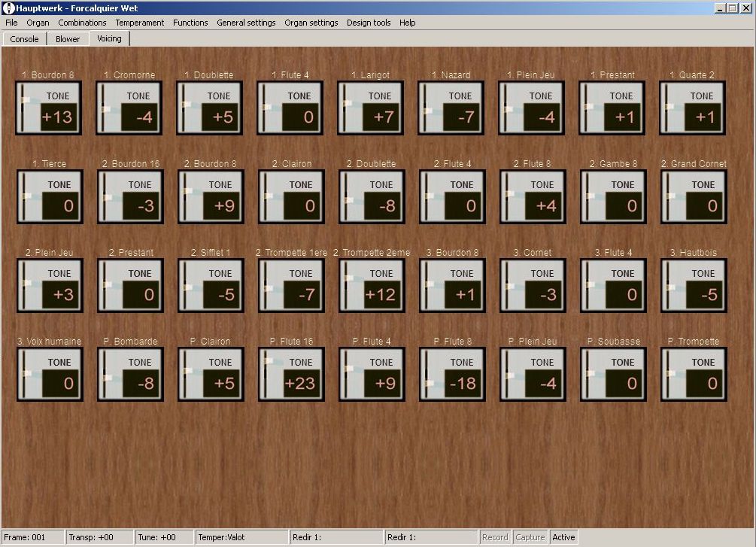Click the 1. Bourdon 8 tone value display

[x=57, y=117]
